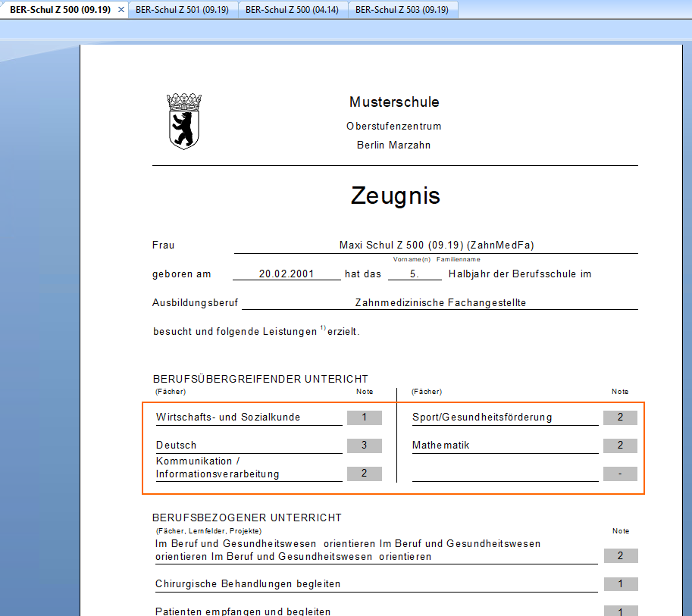This screenshot has height=616, width=692.
Task: Click the grade box for Wirtschafts- und Sozialkunde
Action: click(x=364, y=417)
